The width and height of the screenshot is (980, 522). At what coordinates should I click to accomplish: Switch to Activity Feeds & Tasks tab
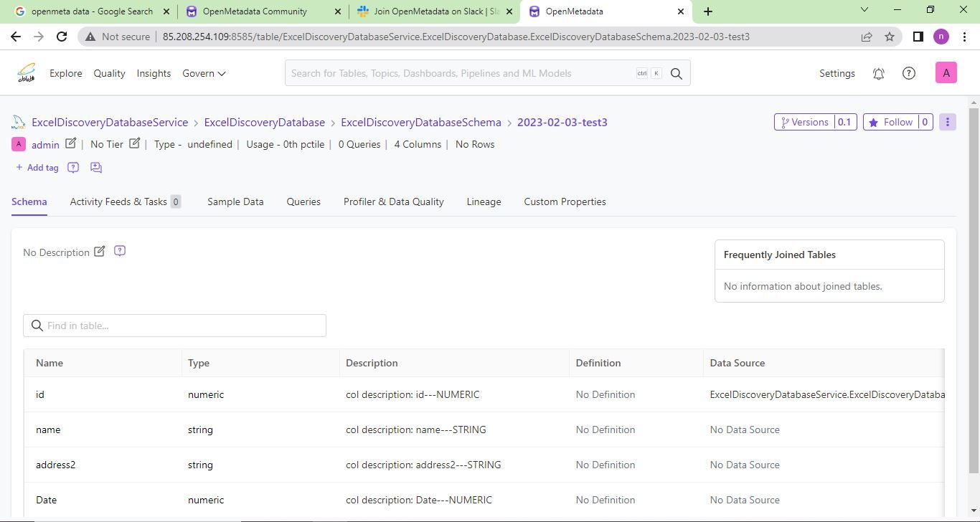click(126, 201)
